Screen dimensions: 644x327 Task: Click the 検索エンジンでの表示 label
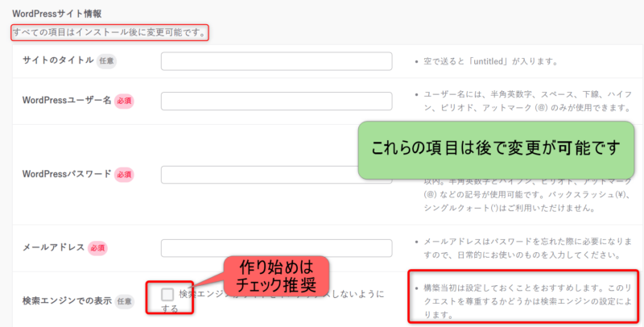(x=67, y=300)
